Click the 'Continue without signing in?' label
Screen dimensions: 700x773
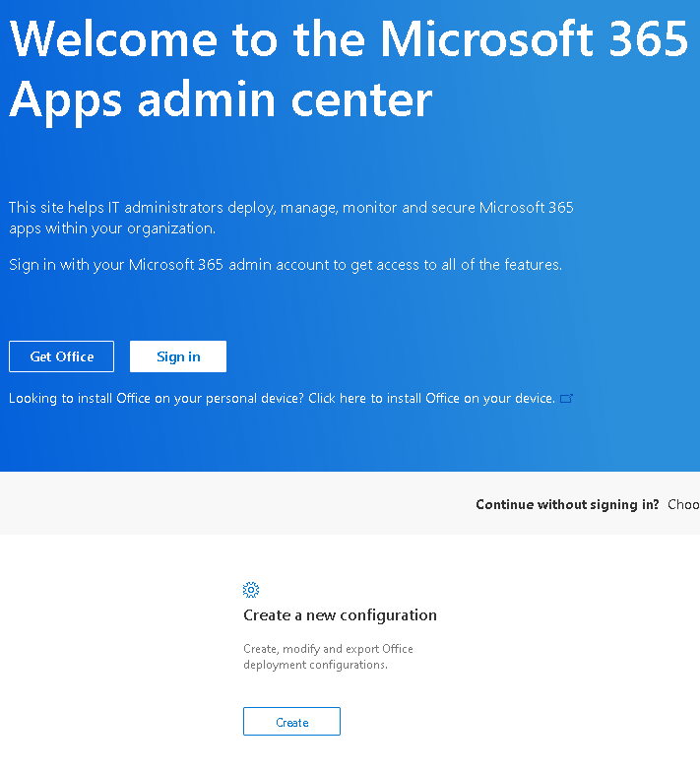click(567, 504)
